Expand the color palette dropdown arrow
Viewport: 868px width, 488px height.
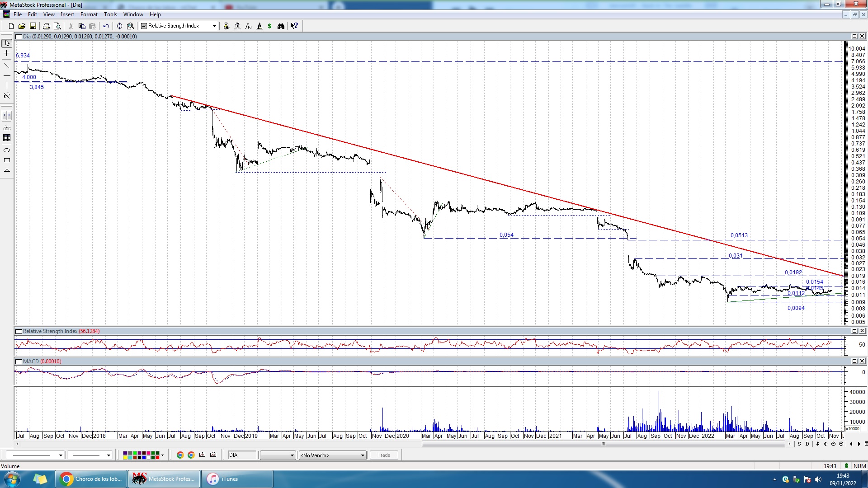pyautogui.click(x=163, y=455)
